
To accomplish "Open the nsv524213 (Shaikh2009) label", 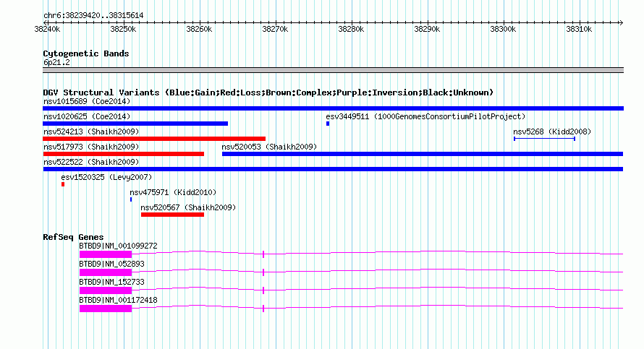I will 91,132.
